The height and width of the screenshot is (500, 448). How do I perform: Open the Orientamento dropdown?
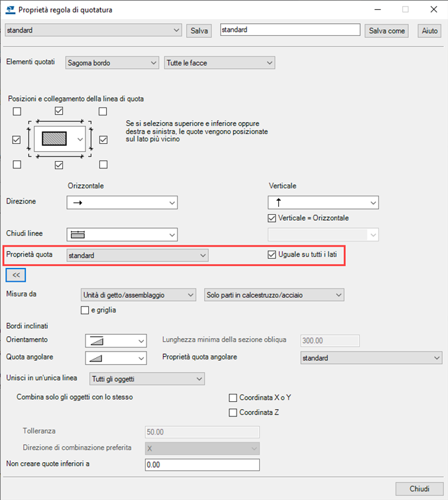point(116,341)
